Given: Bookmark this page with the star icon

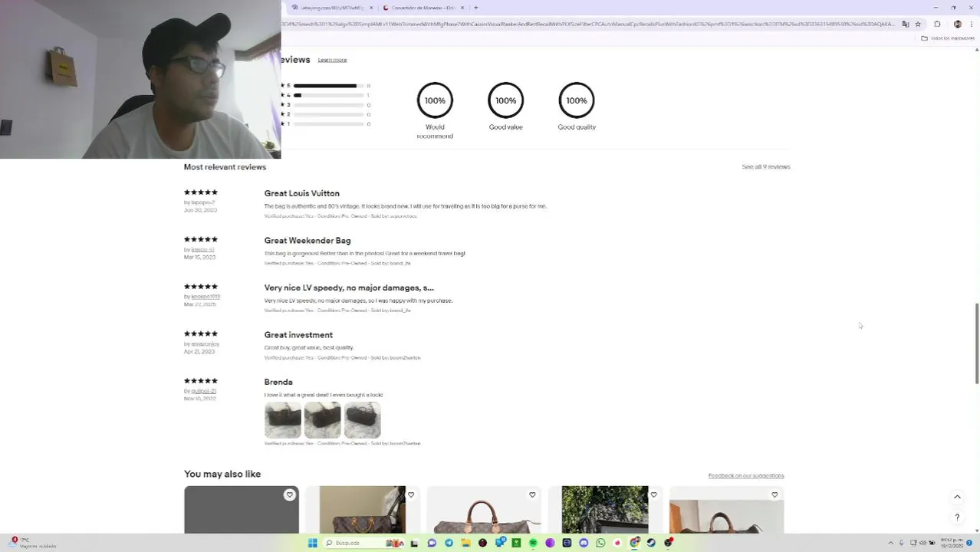Looking at the screenshot, I should tap(918, 24).
